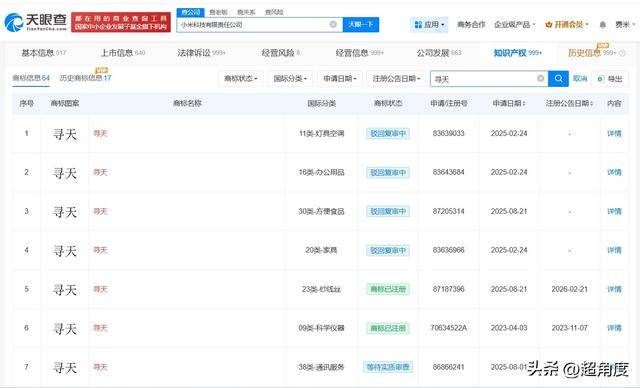This screenshot has width=640, height=388.
Task: Open the notification bell
Action: [602, 25]
